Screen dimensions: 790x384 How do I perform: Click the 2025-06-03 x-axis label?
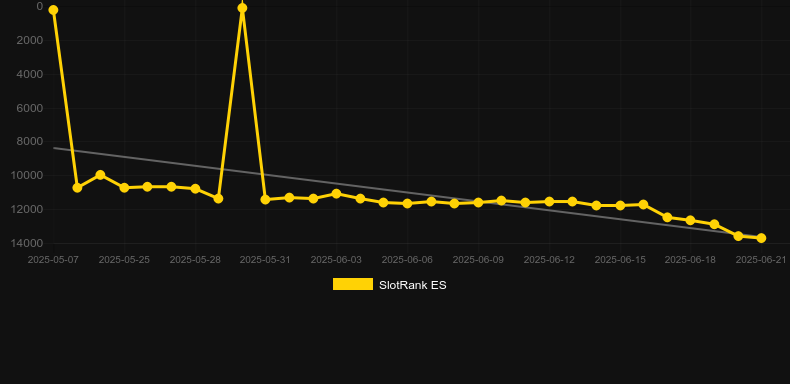(x=337, y=260)
